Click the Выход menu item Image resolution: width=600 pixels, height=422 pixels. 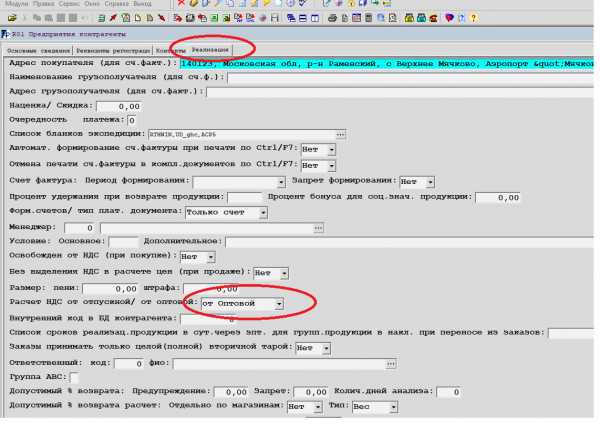(142, 4)
